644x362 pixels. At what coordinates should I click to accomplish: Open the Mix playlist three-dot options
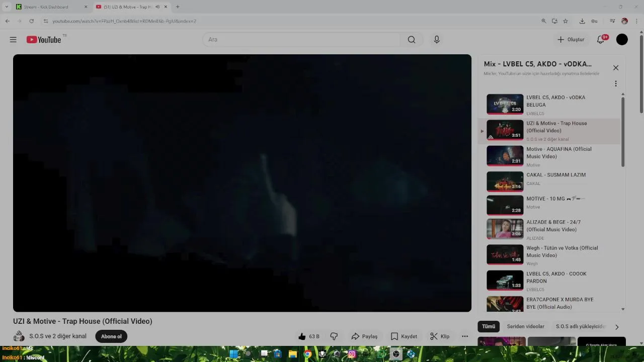point(616,84)
